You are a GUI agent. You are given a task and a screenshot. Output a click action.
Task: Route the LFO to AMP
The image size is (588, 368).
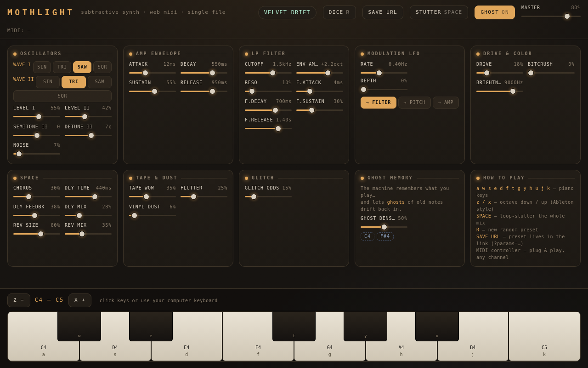coord(446,103)
